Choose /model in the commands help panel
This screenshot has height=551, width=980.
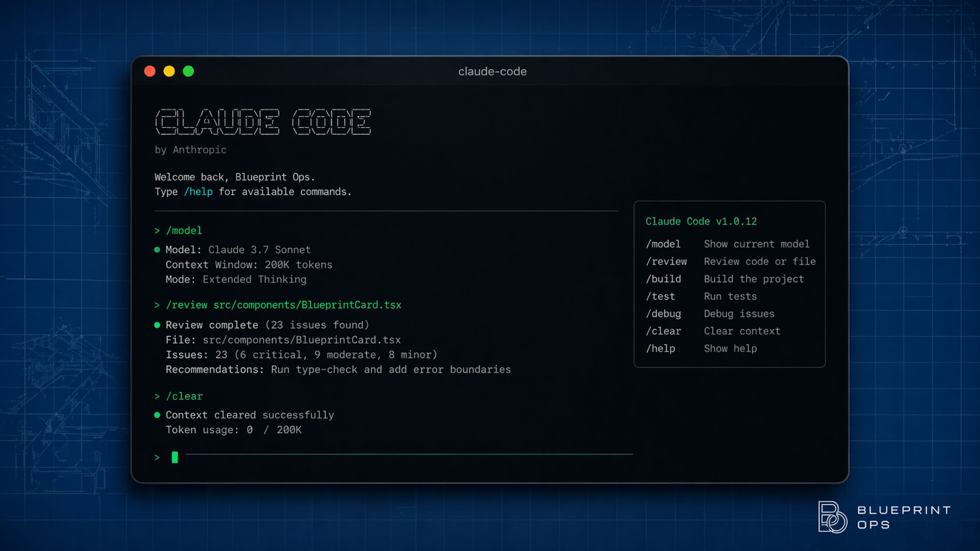click(x=663, y=244)
